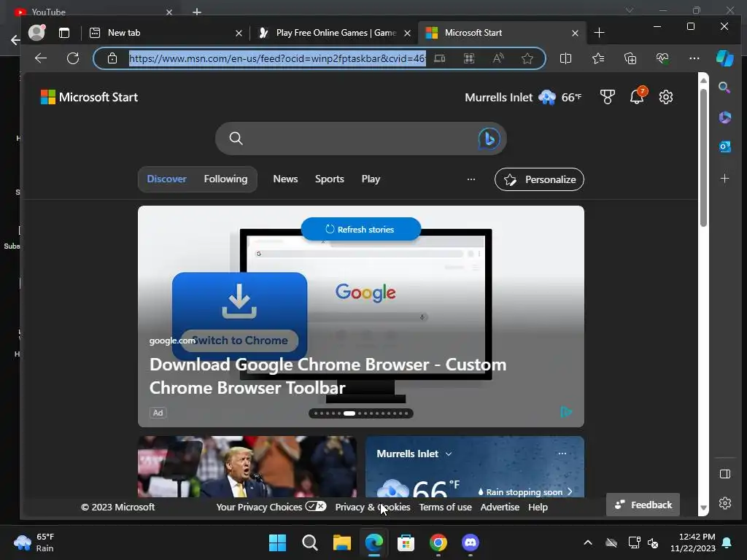Screen dimensions: 747x560
Task: Open split screen icon
Action: (x=565, y=58)
